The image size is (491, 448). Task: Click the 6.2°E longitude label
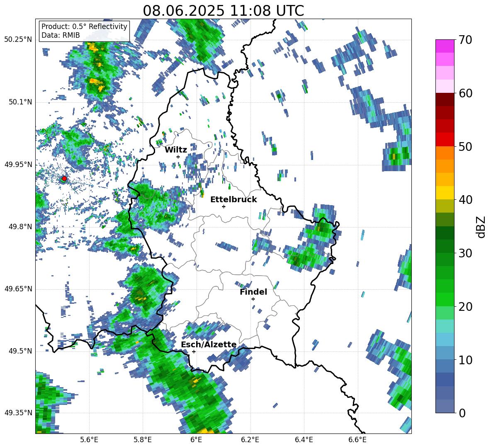tap(250, 440)
